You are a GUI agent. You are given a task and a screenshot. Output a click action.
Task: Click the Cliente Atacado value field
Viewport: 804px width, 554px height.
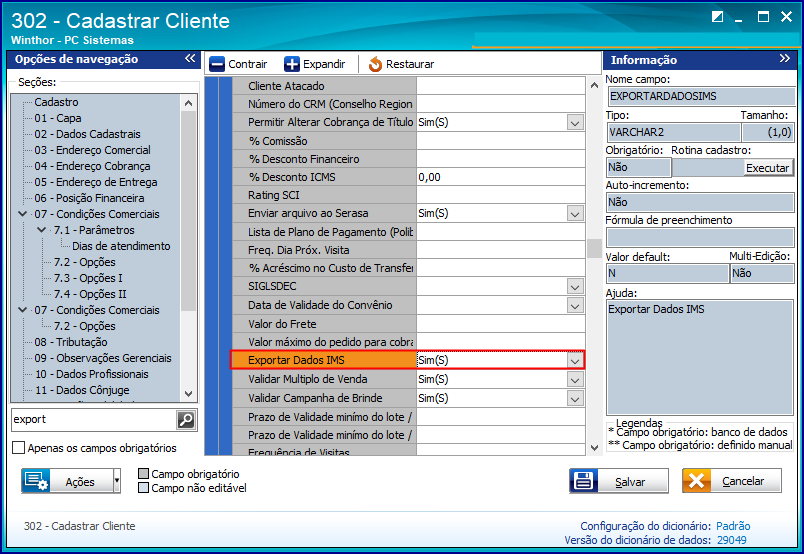tap(500, 86)
